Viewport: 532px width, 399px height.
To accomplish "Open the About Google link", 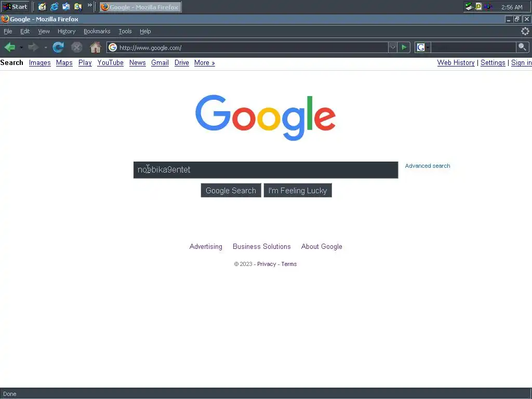I will (x=322, y=247).
